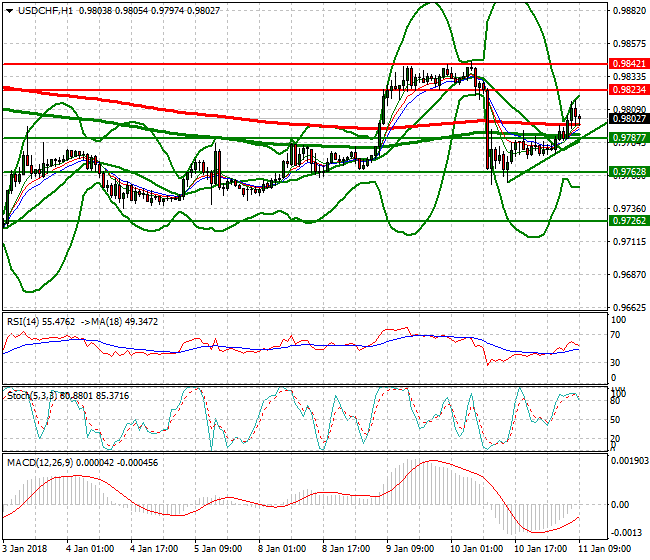
Task: Click the dropdown arrow before USDCHF,H1
Action: [x=9, y=10]
